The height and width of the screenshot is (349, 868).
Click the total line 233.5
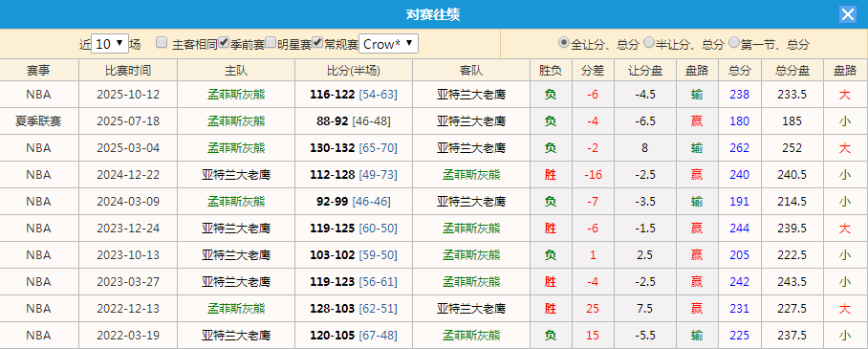point(792,95)
